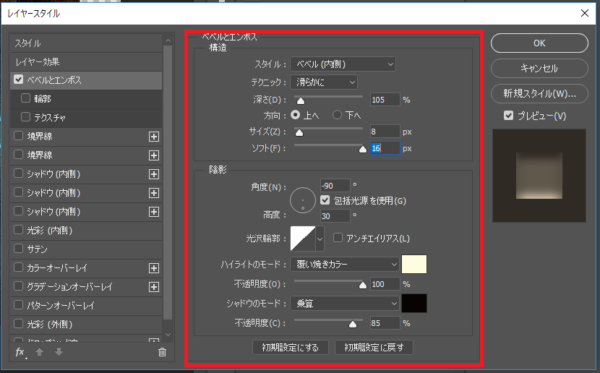Image resolution: width=600 pixels, height=373 pixels.
Task: Click the trash delete effect icon
Action: [x=162, y=352]
